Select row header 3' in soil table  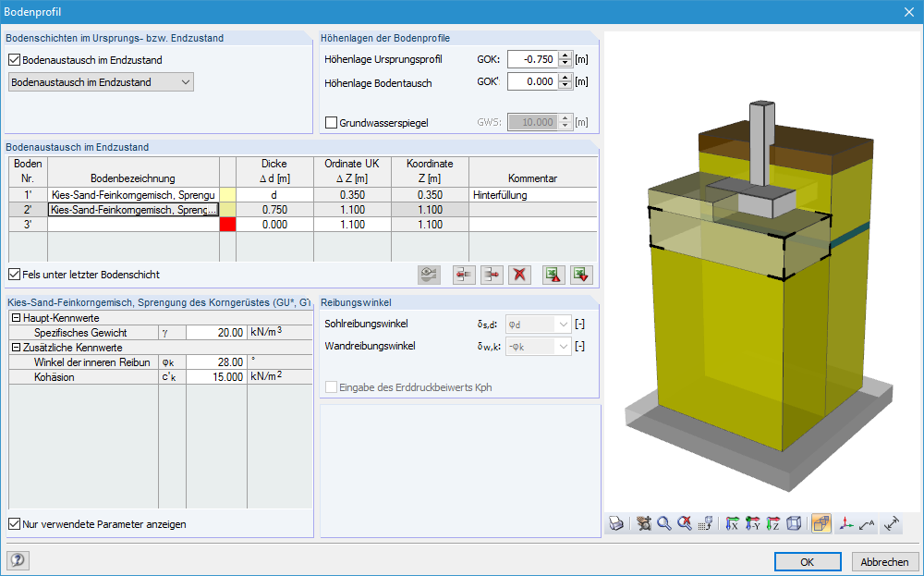click(x=28, y=224)
